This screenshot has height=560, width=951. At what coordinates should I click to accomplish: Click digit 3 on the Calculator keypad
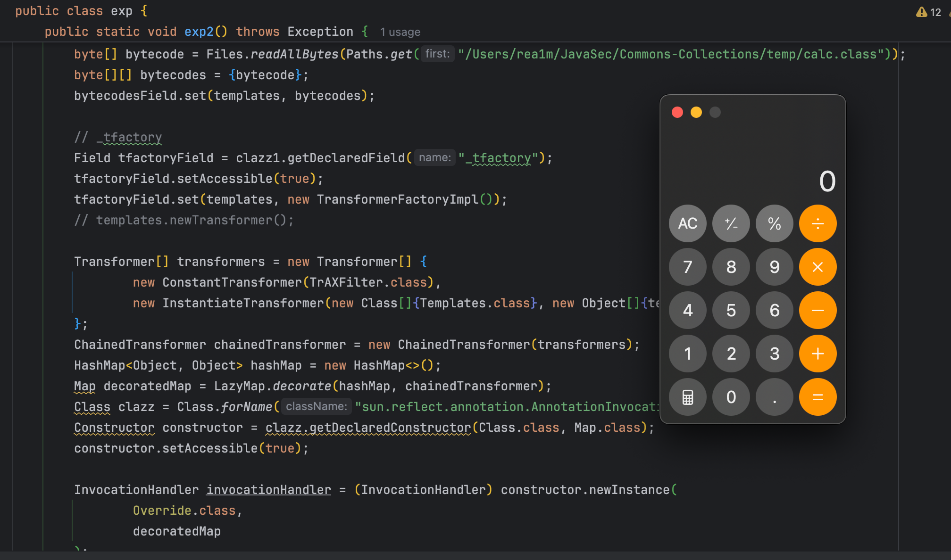775,354
